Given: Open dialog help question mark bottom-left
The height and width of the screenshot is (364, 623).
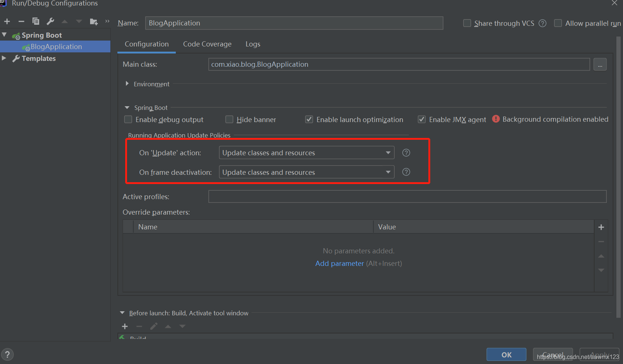Looking at the screenshot, I should click(x=7, y=355).
